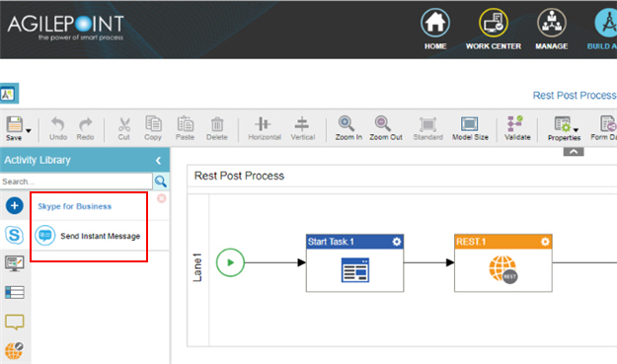The image size is (617, 364).
Task: Open REST 1 gear settings
Action: click(545, 242)
